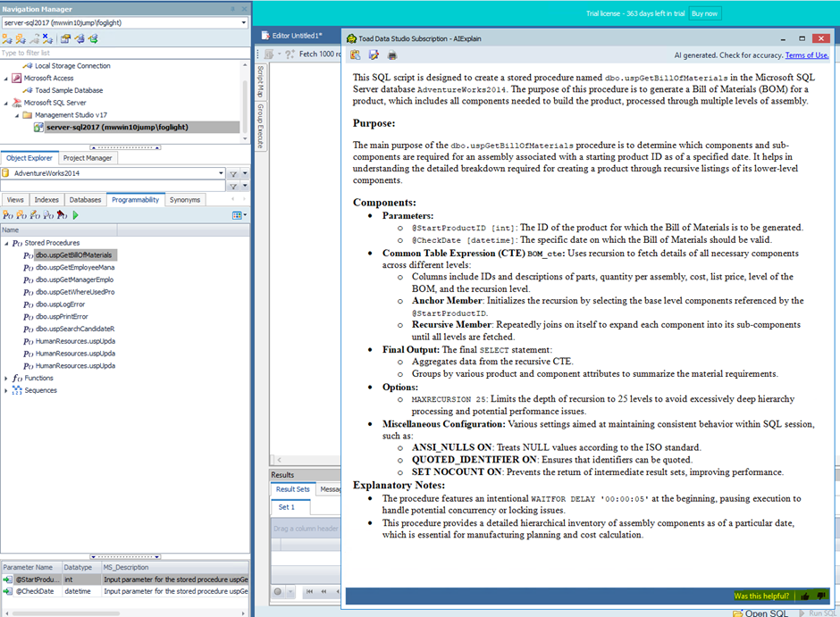The height and width of the screenshot is (617, 840).
Task: Select dbo.uspGetEmployeeMana stored procedure
Action: (x=75, y=268)
